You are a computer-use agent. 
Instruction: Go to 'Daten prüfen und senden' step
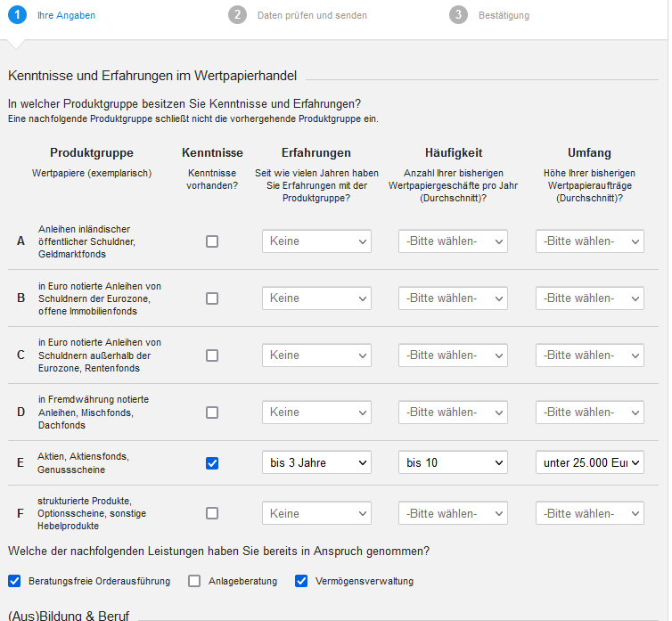pos(312,15)
